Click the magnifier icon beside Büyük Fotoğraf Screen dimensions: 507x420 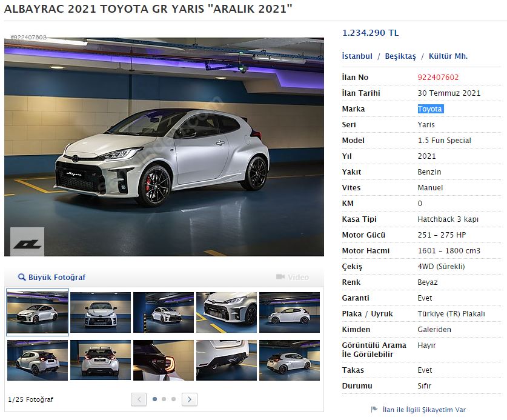click(x=22, y=278)
